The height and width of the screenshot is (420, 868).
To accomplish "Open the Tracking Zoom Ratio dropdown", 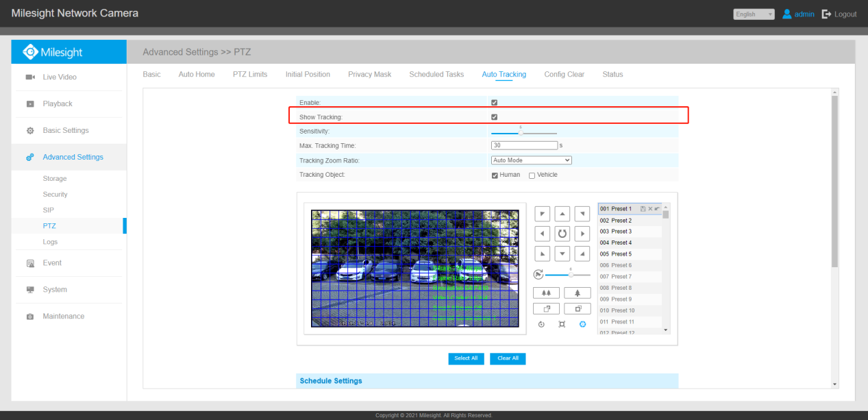I will (x=532, y=160).
